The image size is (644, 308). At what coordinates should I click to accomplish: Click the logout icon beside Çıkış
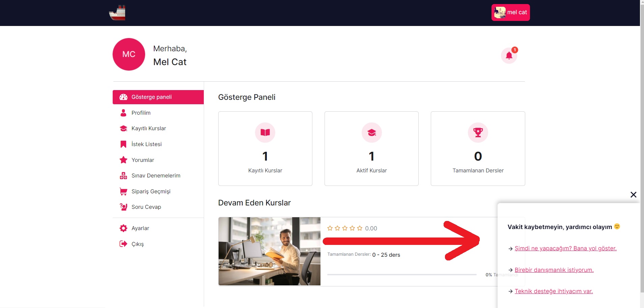click(123, 244)
